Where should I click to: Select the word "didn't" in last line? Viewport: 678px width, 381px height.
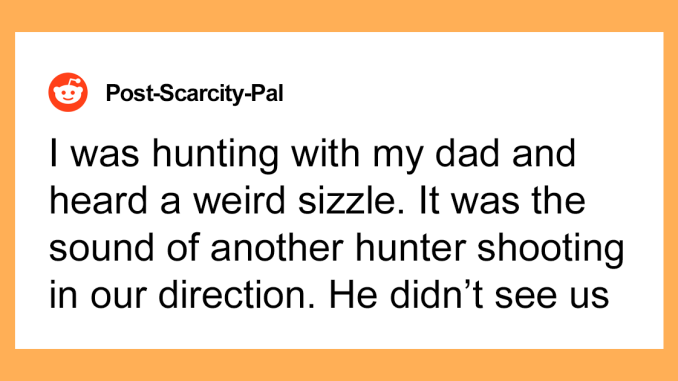tap(436, 295)
